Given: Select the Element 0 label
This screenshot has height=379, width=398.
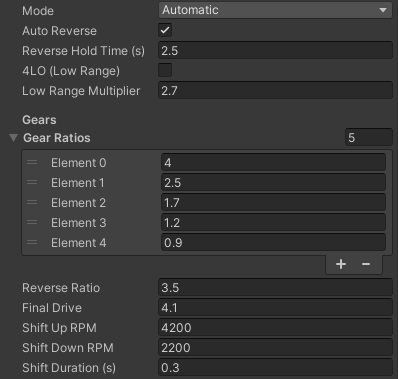Looking at the screenshot, I should coord(79,163).
